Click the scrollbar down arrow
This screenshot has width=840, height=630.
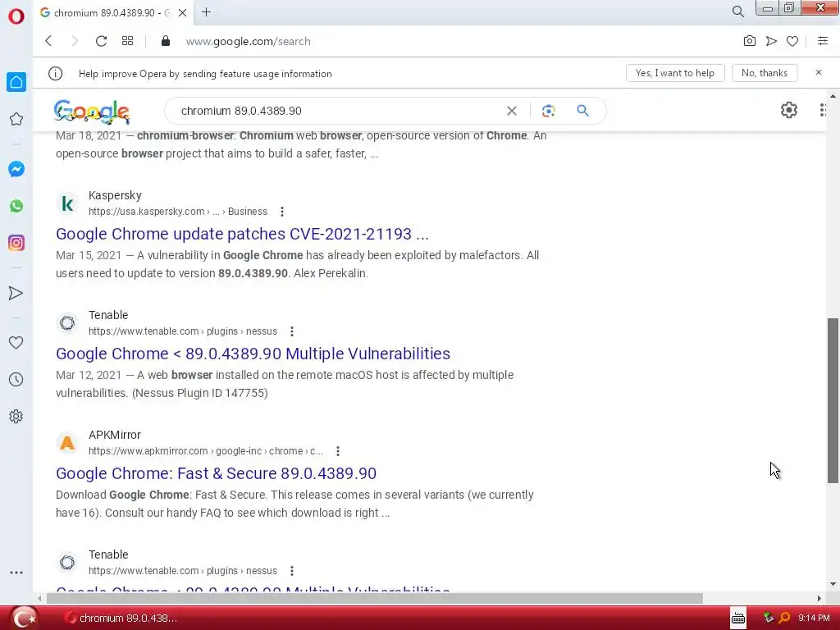[x=833, y=584]
